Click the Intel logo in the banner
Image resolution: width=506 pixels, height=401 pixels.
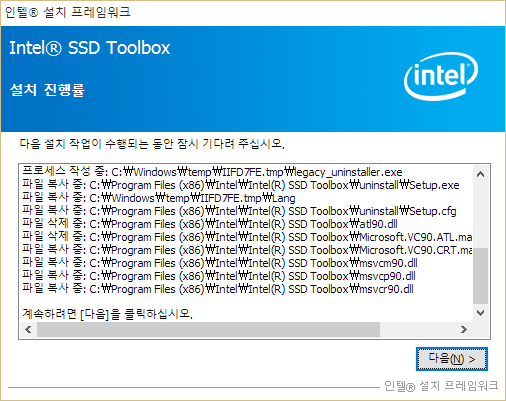[441, 76]
